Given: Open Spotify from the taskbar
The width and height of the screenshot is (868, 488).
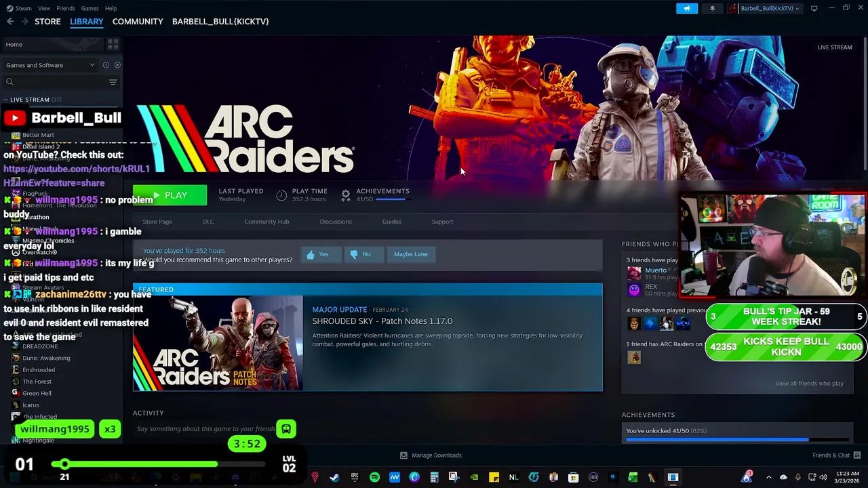Looking at the screenshot, I should click(x=374, y=477).
